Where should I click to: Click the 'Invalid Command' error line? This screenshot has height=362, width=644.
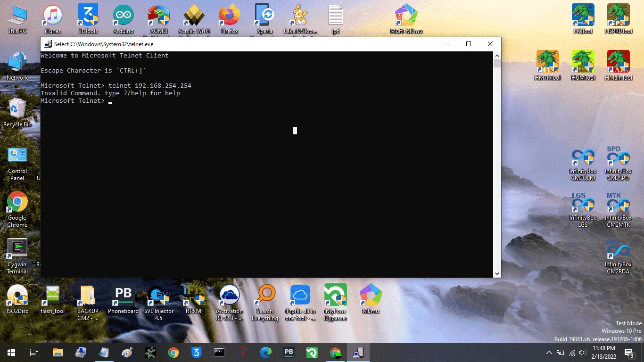pos(110,93)
